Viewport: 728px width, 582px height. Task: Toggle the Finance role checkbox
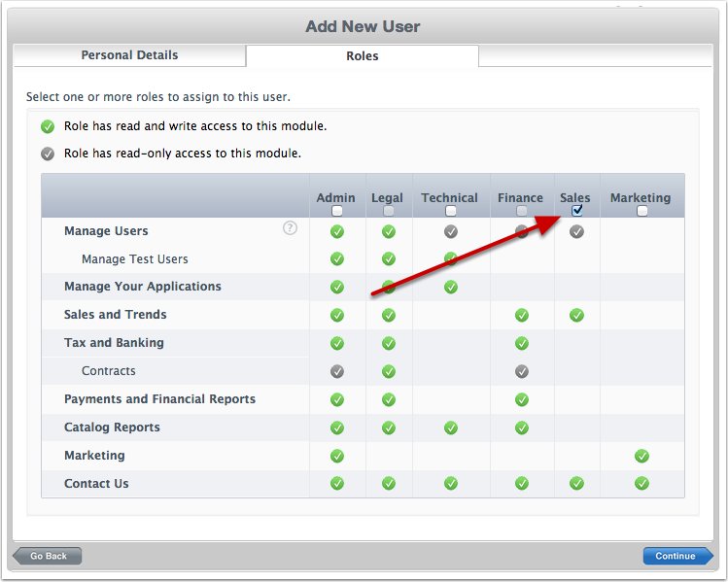(522, 211)
